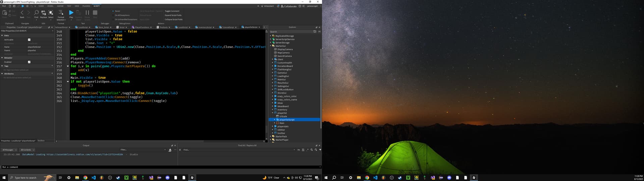This screenshot has height=181, width=644.
Task: Collapse the Behavior section in Properties
Action: click(x=2, y=58)
